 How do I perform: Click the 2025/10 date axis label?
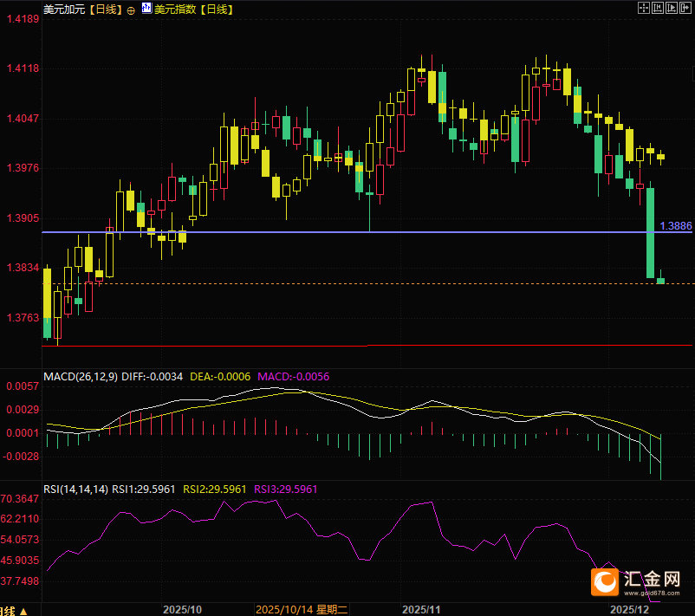pos(182,610)
